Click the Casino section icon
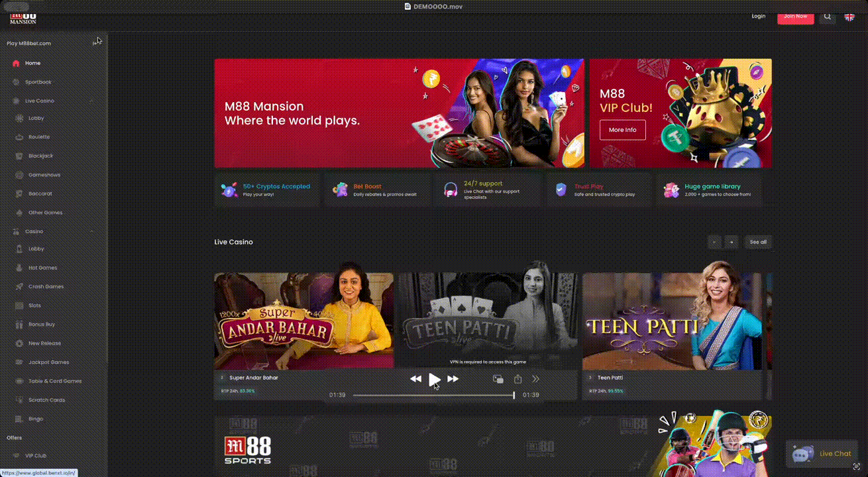This screenshot has width=868, height=477. pos(16,232)
